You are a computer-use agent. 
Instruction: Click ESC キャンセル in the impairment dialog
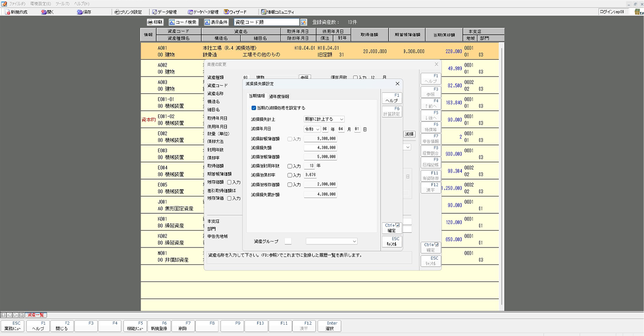tap(391, 241)
